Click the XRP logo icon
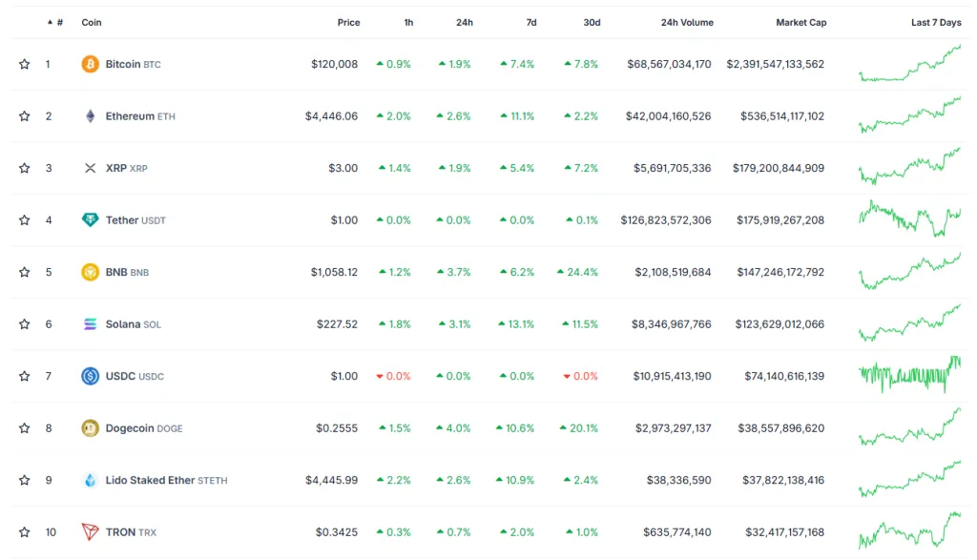This screenshot has width=977, height=560. pyautogui.click(x=91, y=168)
